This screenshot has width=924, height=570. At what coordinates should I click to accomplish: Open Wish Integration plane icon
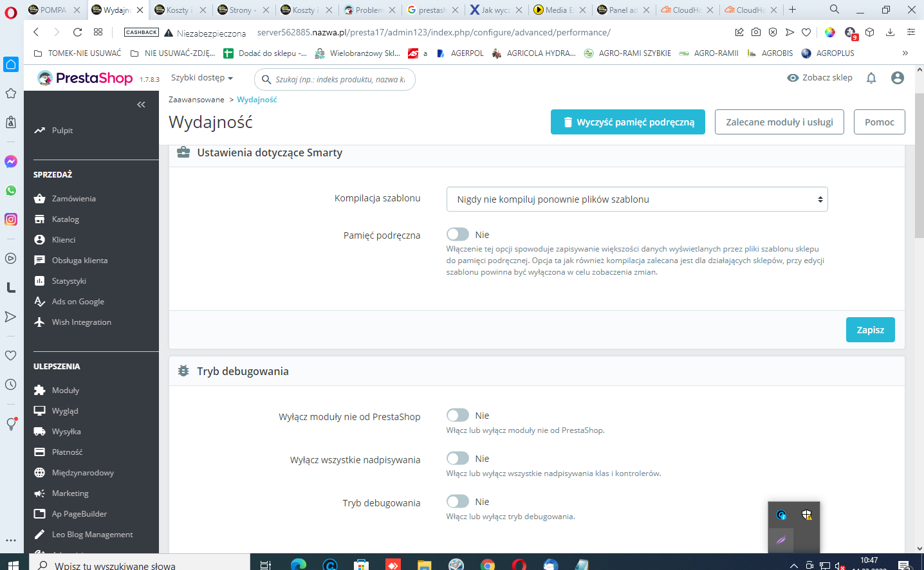tap(40, 322)
